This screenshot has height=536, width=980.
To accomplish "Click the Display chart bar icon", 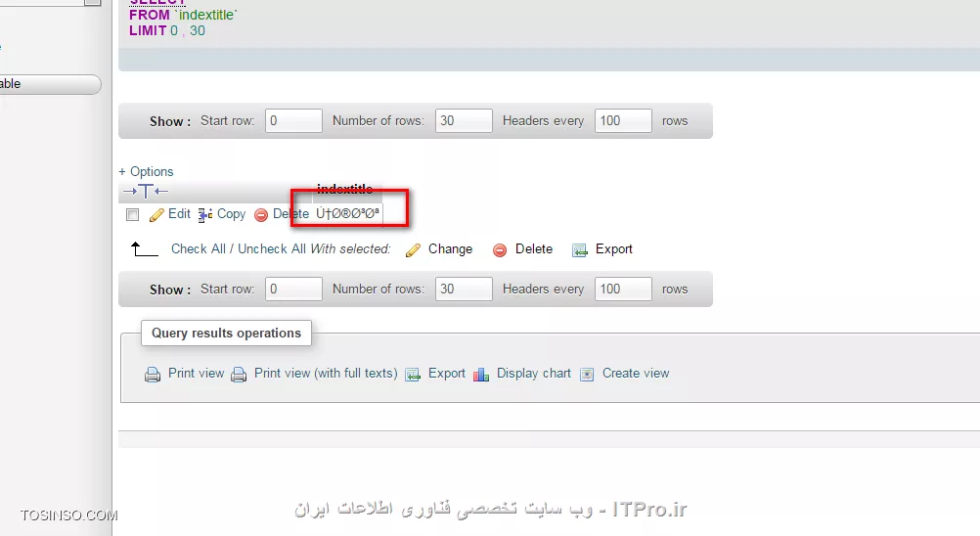I will pos(481,375).
